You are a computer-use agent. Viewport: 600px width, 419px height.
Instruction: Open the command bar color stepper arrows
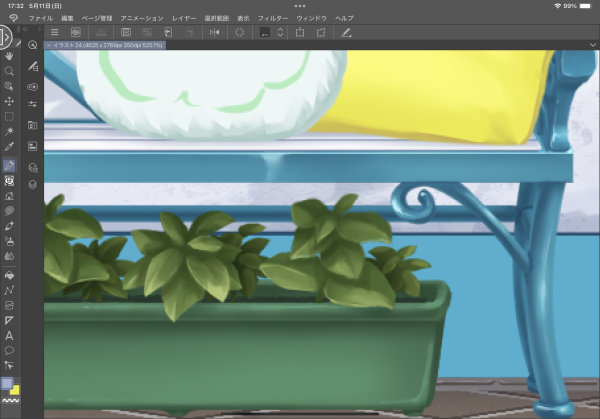[x=280, y=32]
